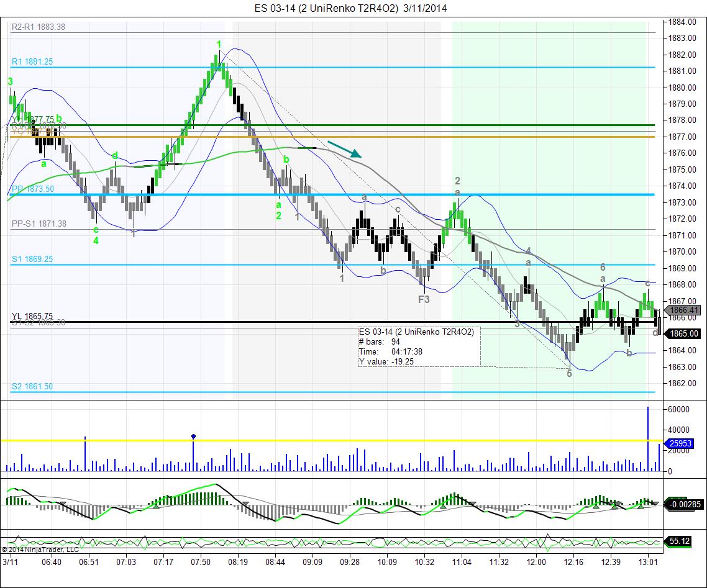Click the -0.00285 indicator value marker
Viewport: 707px width, 588px height.
point(683,504)
